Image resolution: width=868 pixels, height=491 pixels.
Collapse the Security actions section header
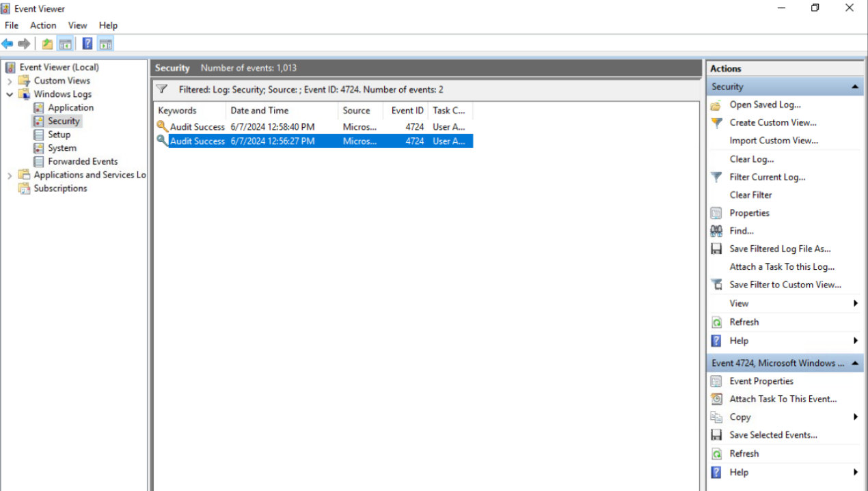coord(854,87)
